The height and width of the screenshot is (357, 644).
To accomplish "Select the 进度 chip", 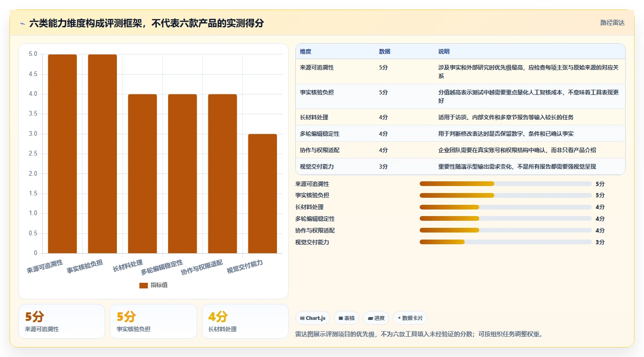I will point(376,318).
